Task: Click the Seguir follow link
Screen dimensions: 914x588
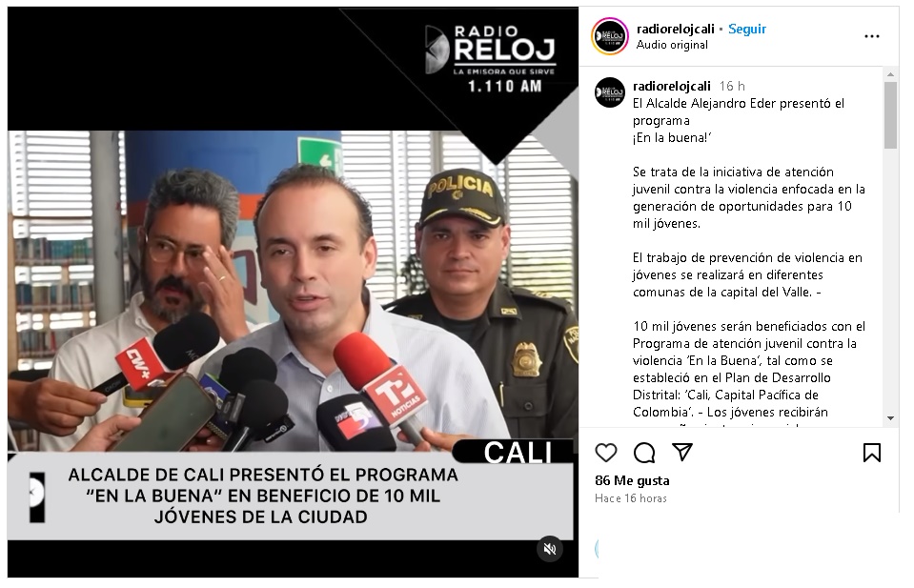Action: pyautogui.click(x=746, y=30)
